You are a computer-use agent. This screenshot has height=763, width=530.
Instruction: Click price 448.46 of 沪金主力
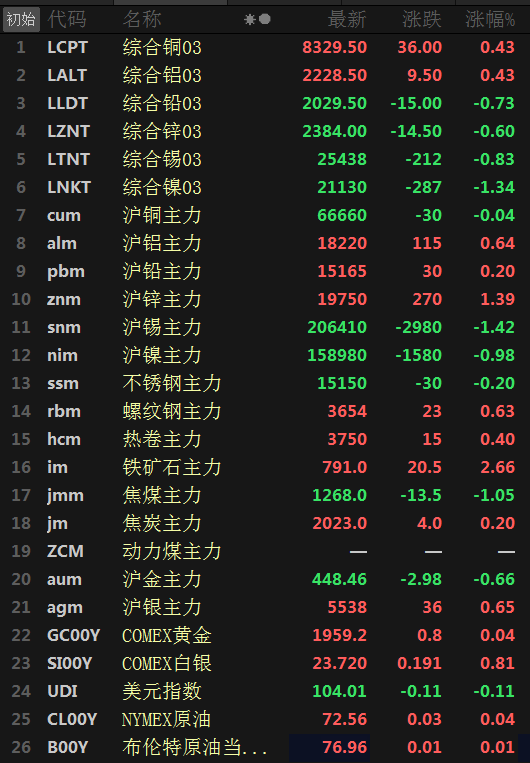click(x=339, y=580)
